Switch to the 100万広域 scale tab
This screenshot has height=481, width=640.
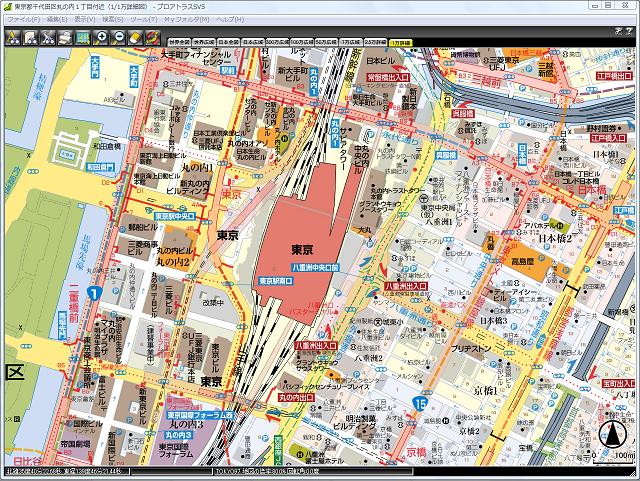(302, 42)
